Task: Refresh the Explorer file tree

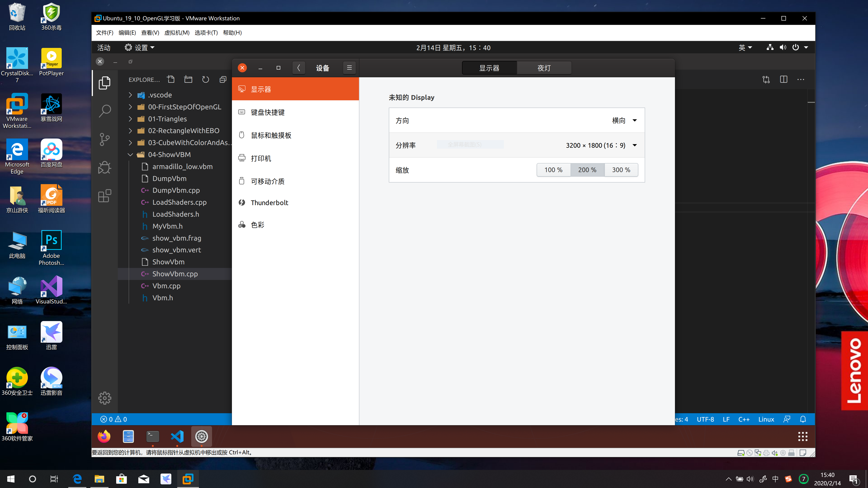Action: [205, 80]
